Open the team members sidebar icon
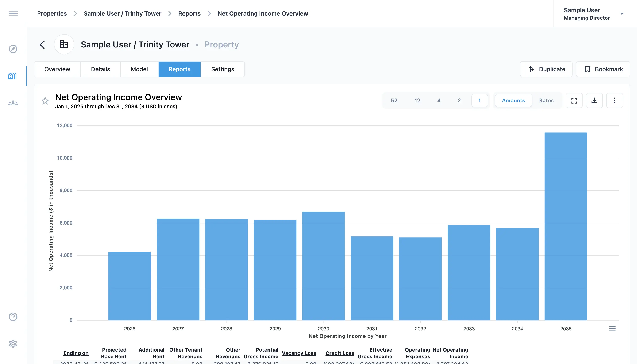 tap(13, 103)
